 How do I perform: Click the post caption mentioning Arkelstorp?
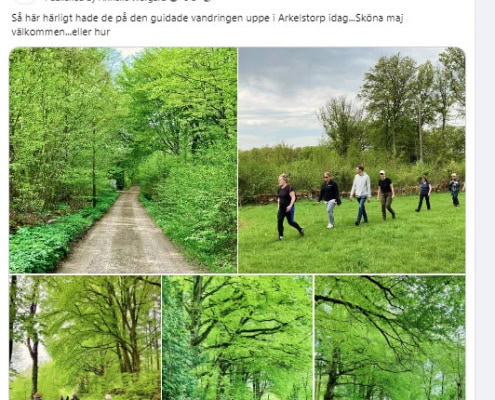[x=207, y=25]
